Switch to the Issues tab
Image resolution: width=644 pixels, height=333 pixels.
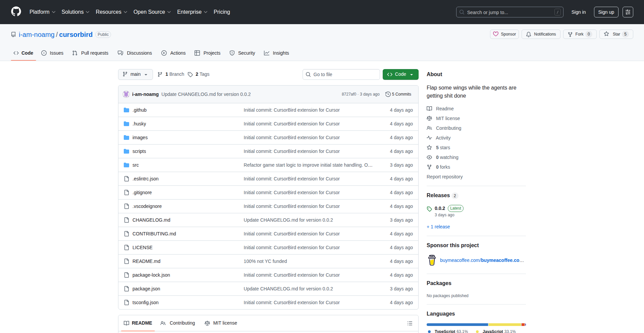[52, 53]
